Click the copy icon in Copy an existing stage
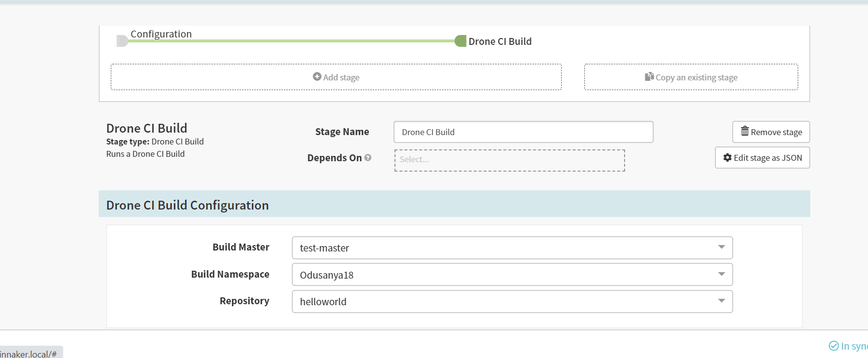Screen dimensions: 868x358 point(649,76)
